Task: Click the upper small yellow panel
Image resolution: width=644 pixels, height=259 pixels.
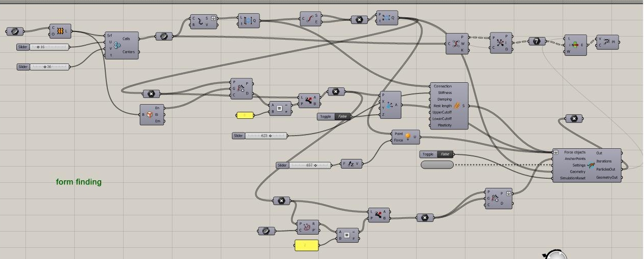Action: tap(245, 115)
